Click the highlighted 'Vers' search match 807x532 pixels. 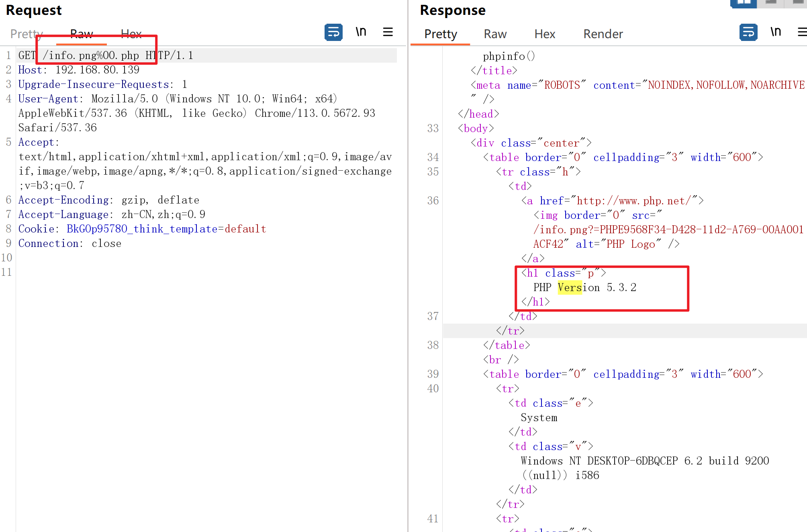coord(570,287)
